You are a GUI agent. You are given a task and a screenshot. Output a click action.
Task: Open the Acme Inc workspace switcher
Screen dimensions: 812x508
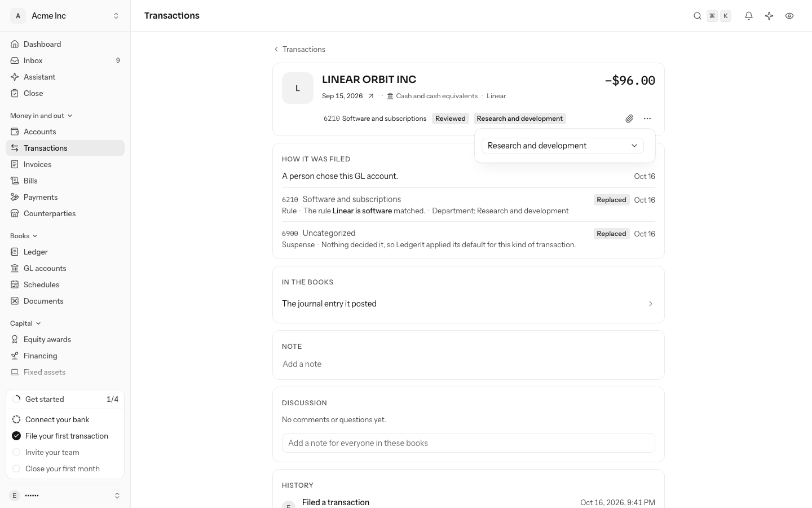click(x=65, y=16)
